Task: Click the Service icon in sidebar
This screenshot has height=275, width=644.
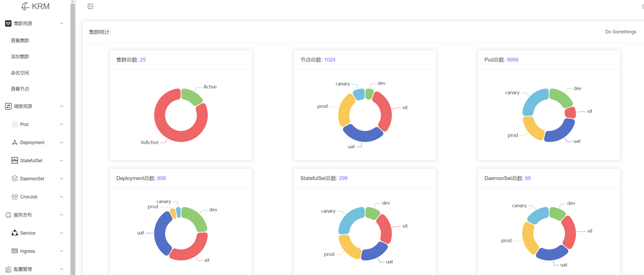Action: [x=14, y=233]
